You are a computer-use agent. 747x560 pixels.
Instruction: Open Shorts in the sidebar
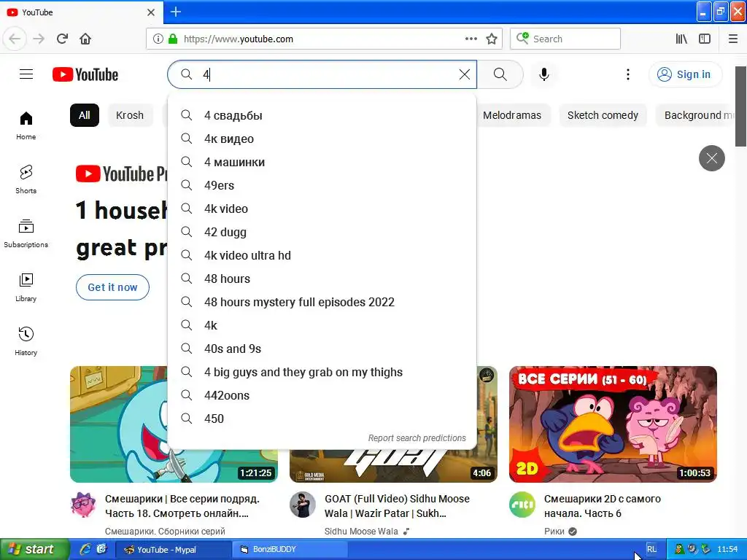click(x=26, y=179)
